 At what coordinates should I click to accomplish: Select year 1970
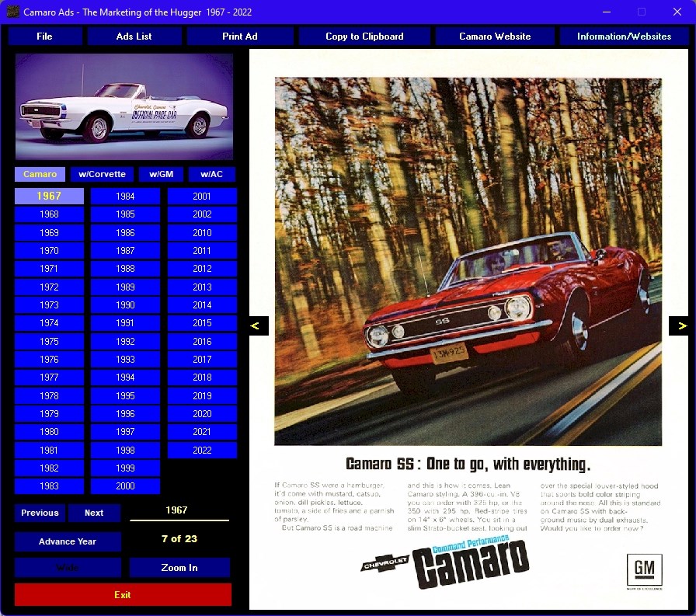[49, 251]
